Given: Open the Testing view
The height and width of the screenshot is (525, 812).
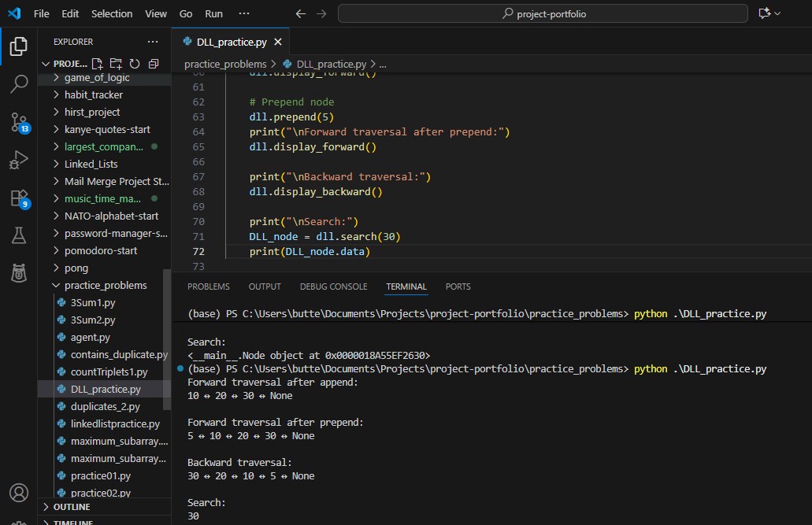Looking at the screenshot, I should (19, 235).
